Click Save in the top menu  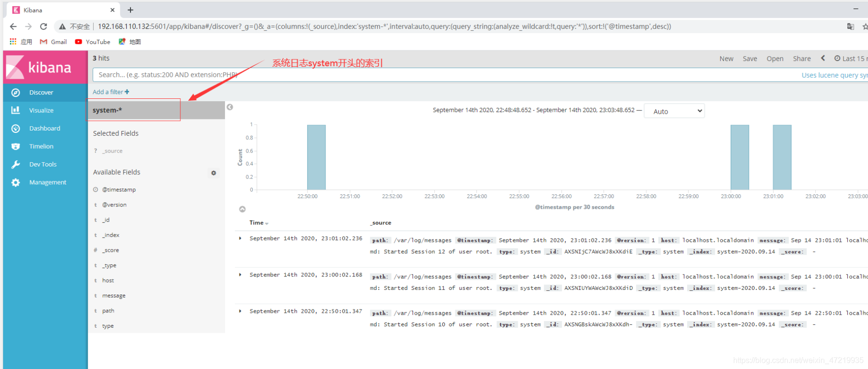click(750, 59)
